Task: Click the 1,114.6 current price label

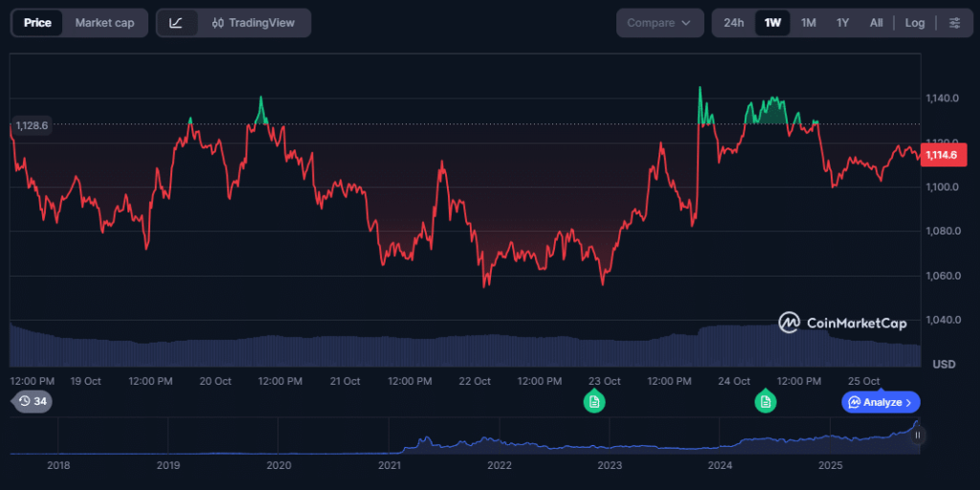Action: click(x=942, y=155)
